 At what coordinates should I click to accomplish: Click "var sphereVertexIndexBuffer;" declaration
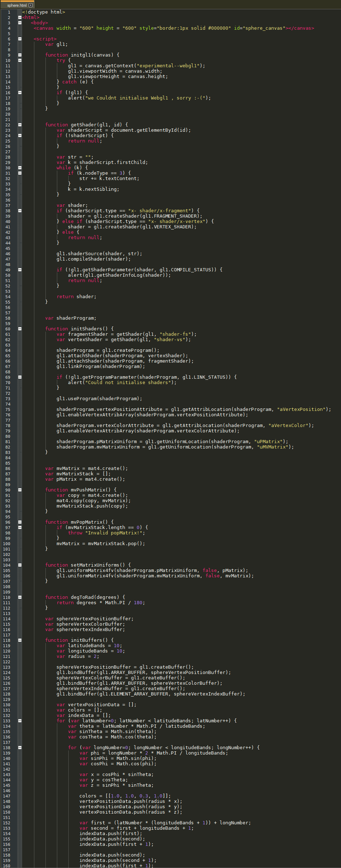[x=85, y=629]
